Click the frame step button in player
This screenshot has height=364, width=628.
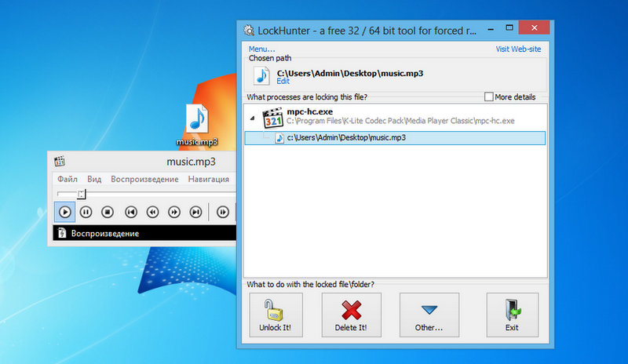pos(223,212)
